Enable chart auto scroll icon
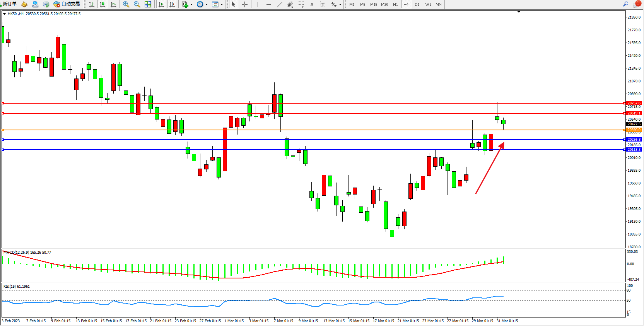Image resolution: width=644 pixels, height=326 pixels. click(x=161, y=4)
